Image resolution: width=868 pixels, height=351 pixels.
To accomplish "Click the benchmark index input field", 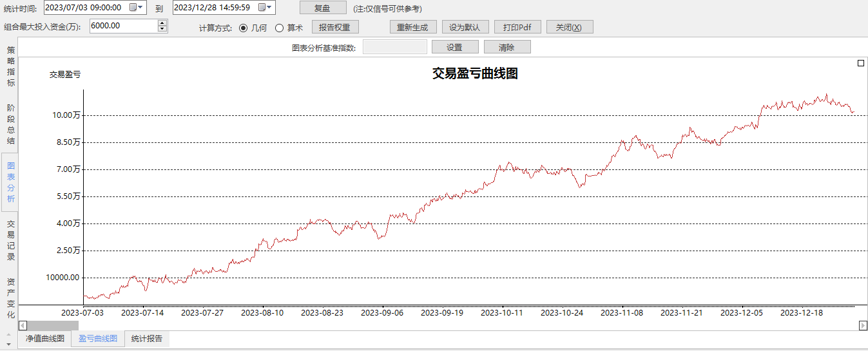I will tap(394, 47).
